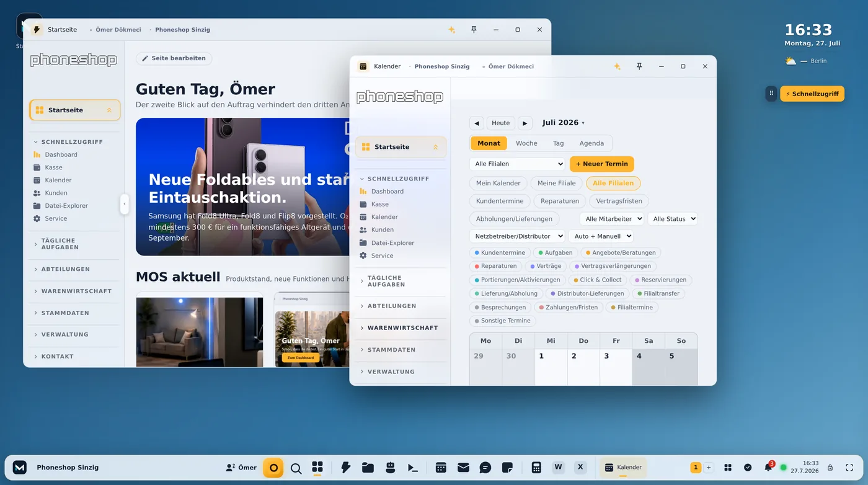
Task: Open the M start logo in the taskbar
Action: [x=20, y=467]
